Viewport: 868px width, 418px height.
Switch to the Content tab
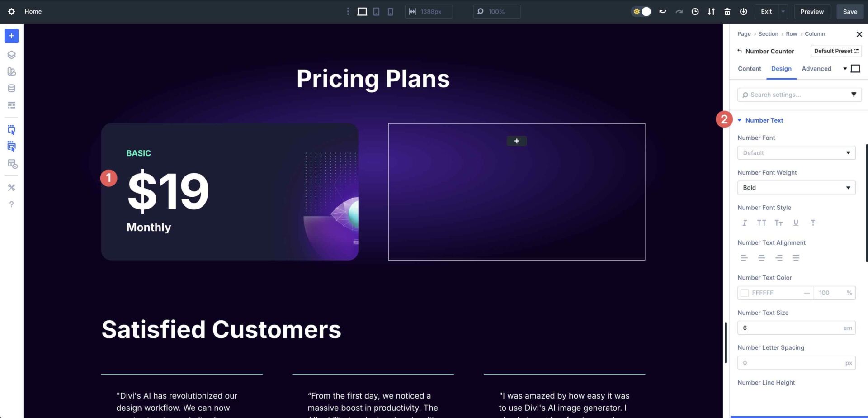[749, 69]
